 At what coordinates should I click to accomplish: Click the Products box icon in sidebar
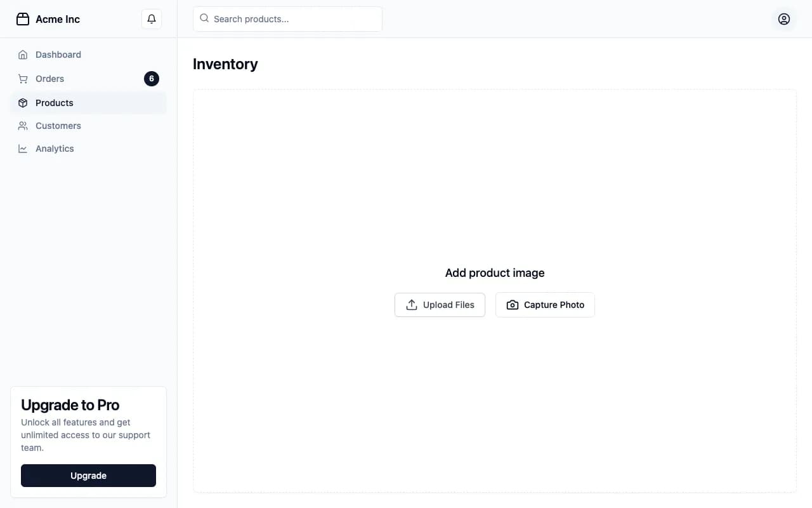[23, 103]
